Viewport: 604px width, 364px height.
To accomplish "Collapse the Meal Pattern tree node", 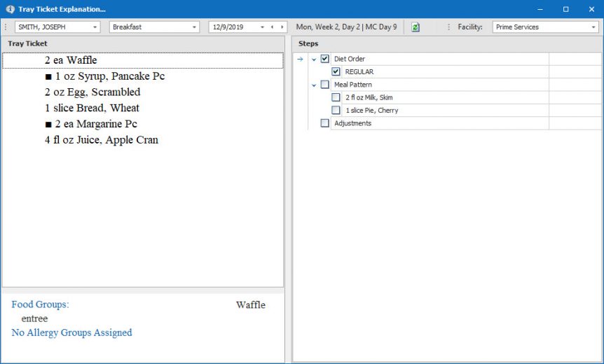I will [x=314, y=85].
